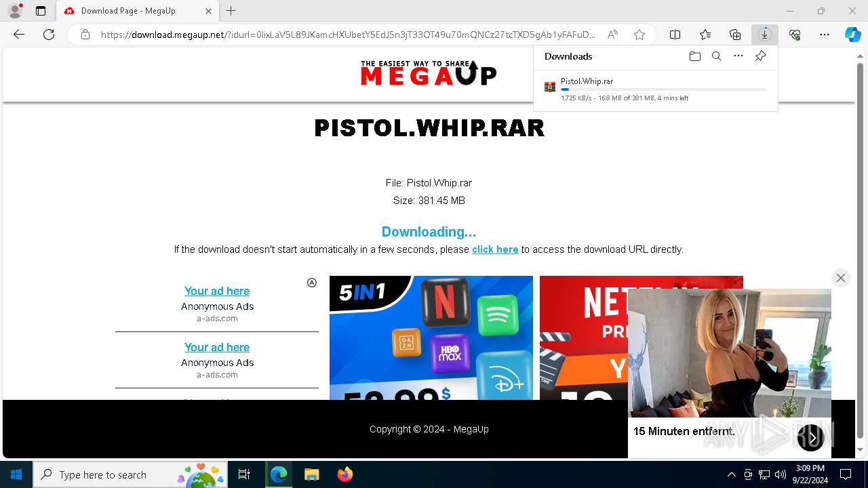Open the clock showing 3:09 PM
The image size is (868, 488).
tap(810, 474)
